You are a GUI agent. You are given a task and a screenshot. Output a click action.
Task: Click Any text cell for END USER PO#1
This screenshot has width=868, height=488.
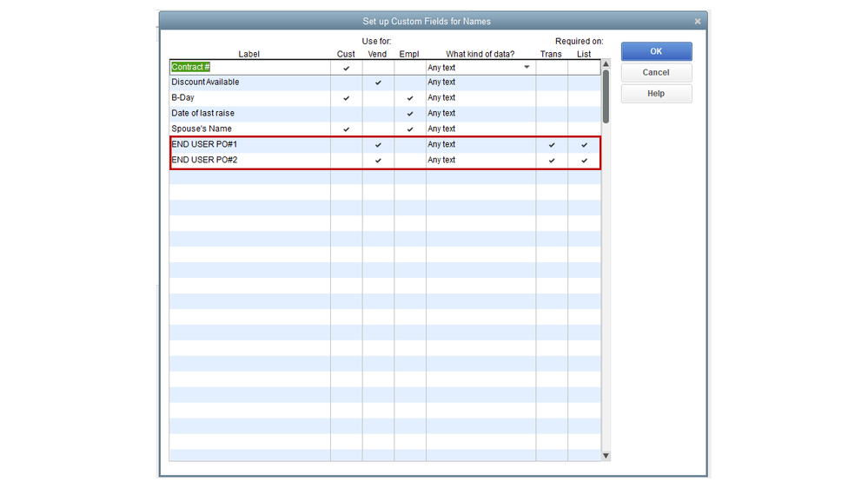click(x=480, y=144)
